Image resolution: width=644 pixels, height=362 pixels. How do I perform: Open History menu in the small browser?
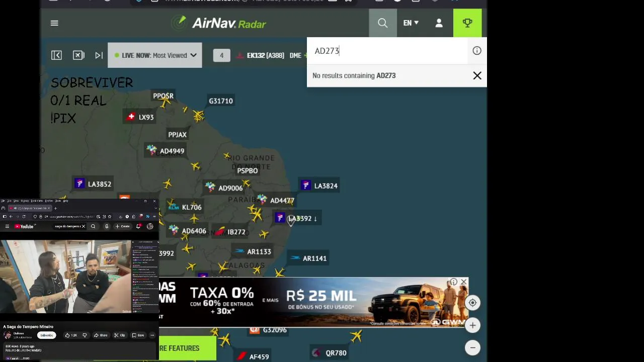click(25, 201)
